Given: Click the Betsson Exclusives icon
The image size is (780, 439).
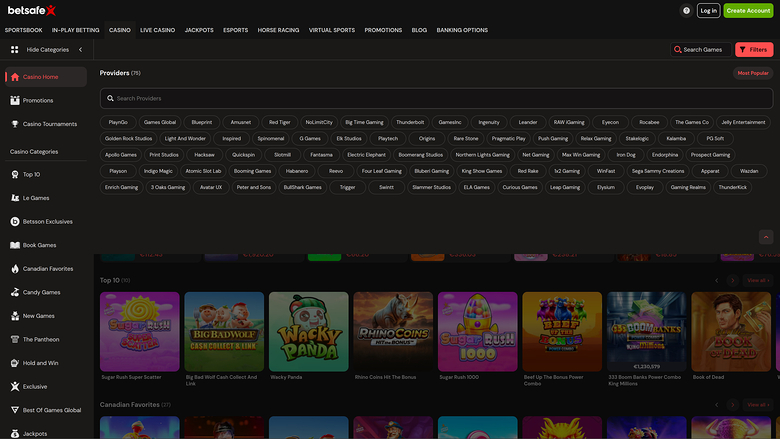Looking at the screenshot, I should point(15,222).
